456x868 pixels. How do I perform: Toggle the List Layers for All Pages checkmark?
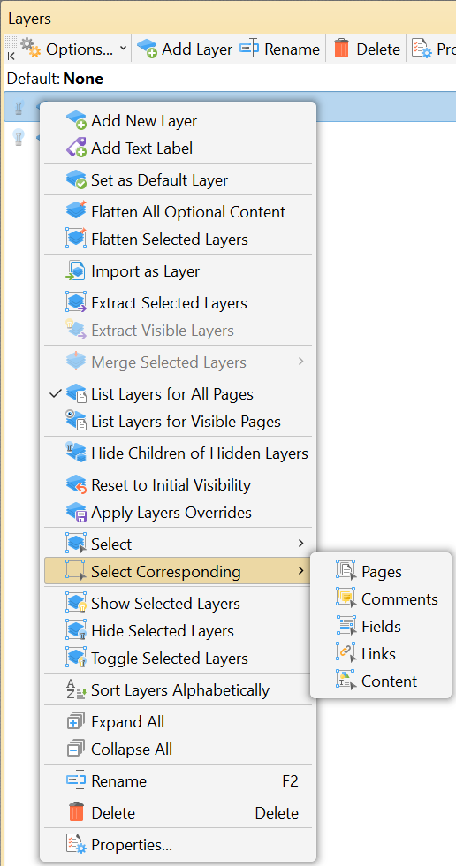pyautogui.click(x=55, y=393)
